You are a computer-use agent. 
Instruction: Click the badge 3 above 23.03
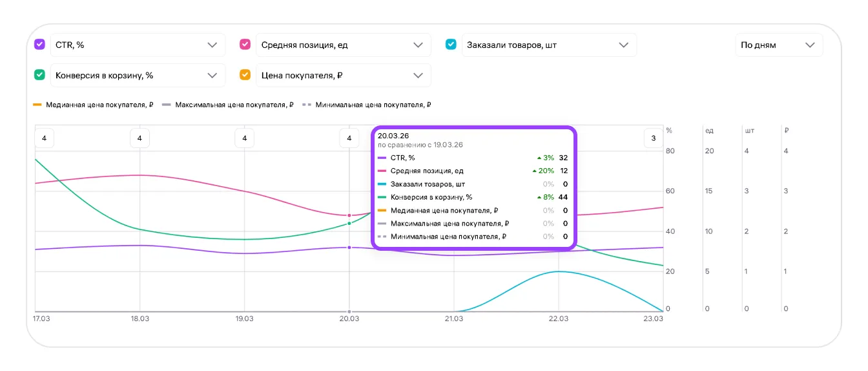point(654,138)
